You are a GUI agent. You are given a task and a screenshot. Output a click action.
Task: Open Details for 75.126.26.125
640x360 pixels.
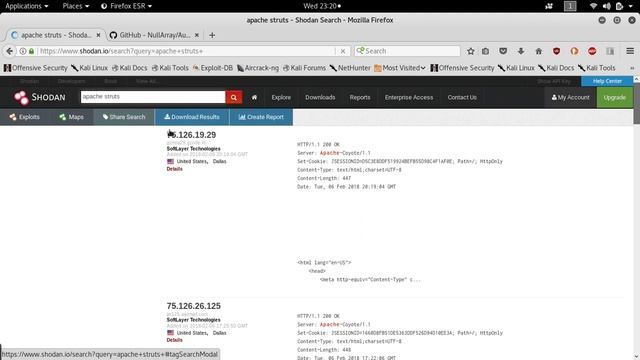(x=174, y=340)
